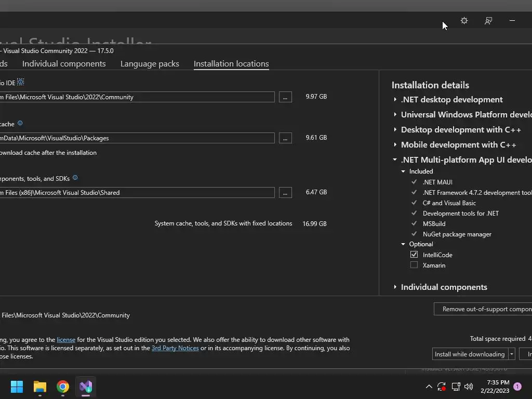Browse for Shared components location
532x399 pixels.
click(x=285, y=192)
